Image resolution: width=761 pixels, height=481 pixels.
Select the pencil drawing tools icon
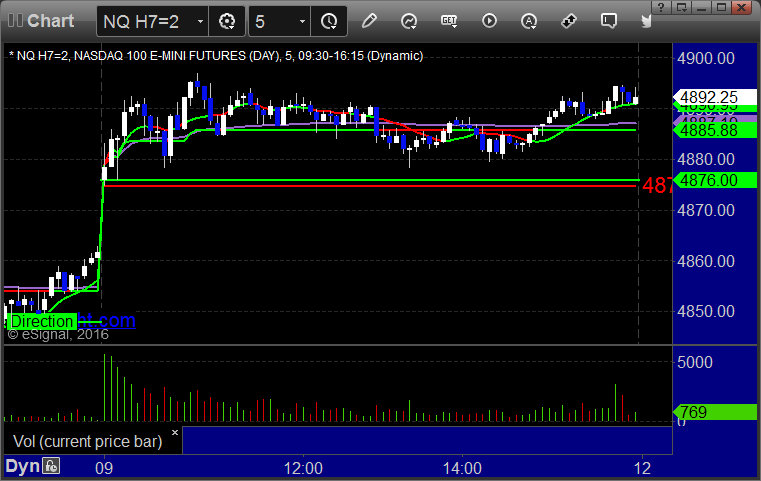(x=369, y=21)
